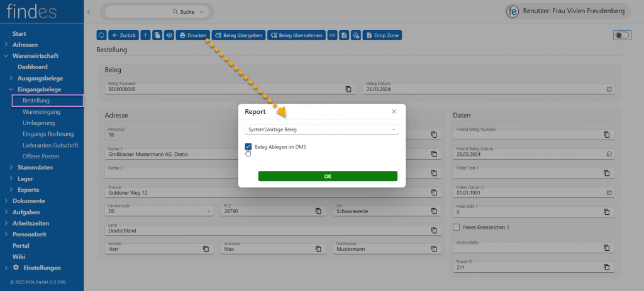Viewport: 644px width, 291px height.
Task: Collapse the sidebar with the arrow icon
Action: pyautogui.click(x=89, y=12)
